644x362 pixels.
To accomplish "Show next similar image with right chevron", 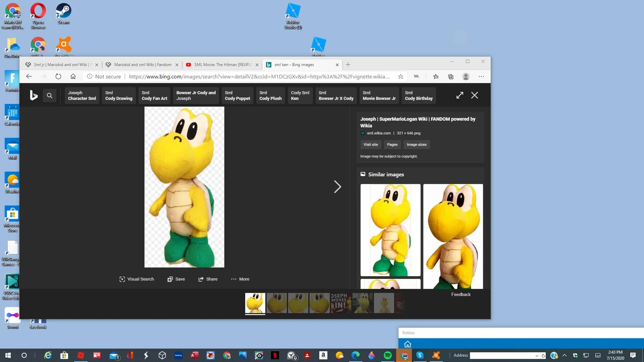I will pyautogui.click(x=338, y=187).
